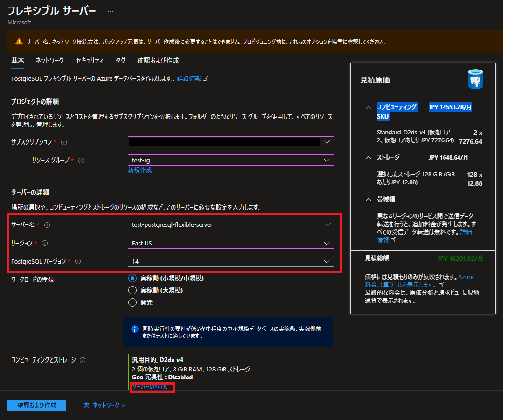Viewport: 508px width, 420px height.
Task: Click the 次: ネットワーク button
Action: click(104, 406)
